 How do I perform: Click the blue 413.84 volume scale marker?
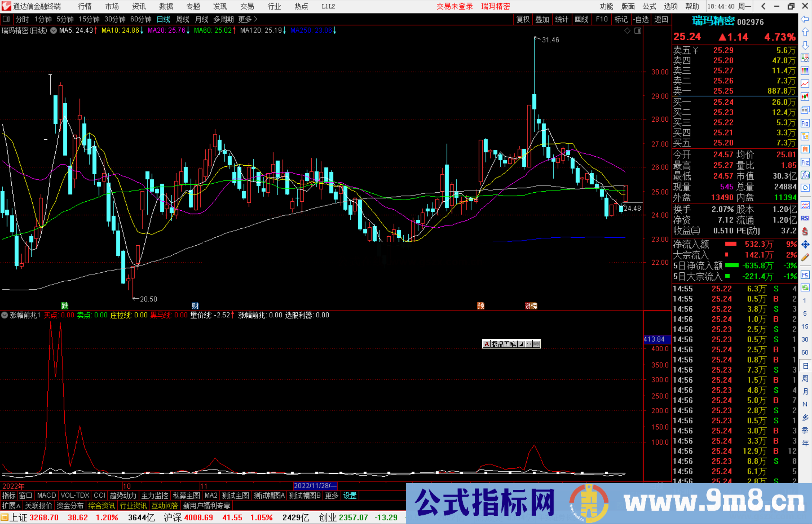656,339
